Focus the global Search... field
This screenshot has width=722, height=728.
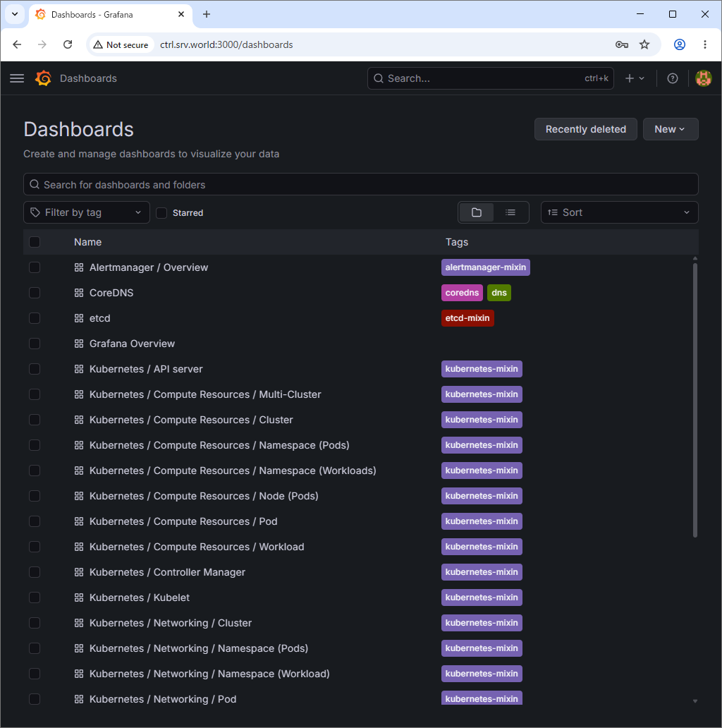491,78
